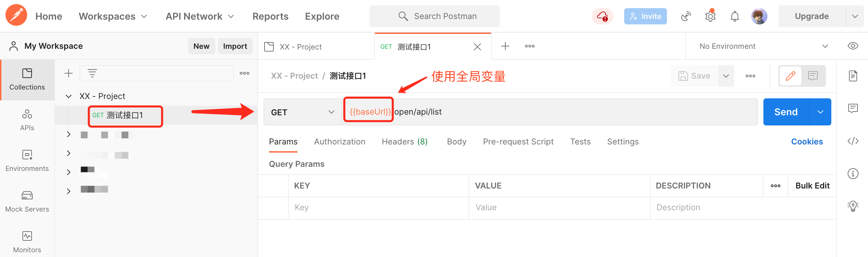Open the Mock Servers sidebar panel
This screenshot has height=257, width=868.
tap(27, 202)
